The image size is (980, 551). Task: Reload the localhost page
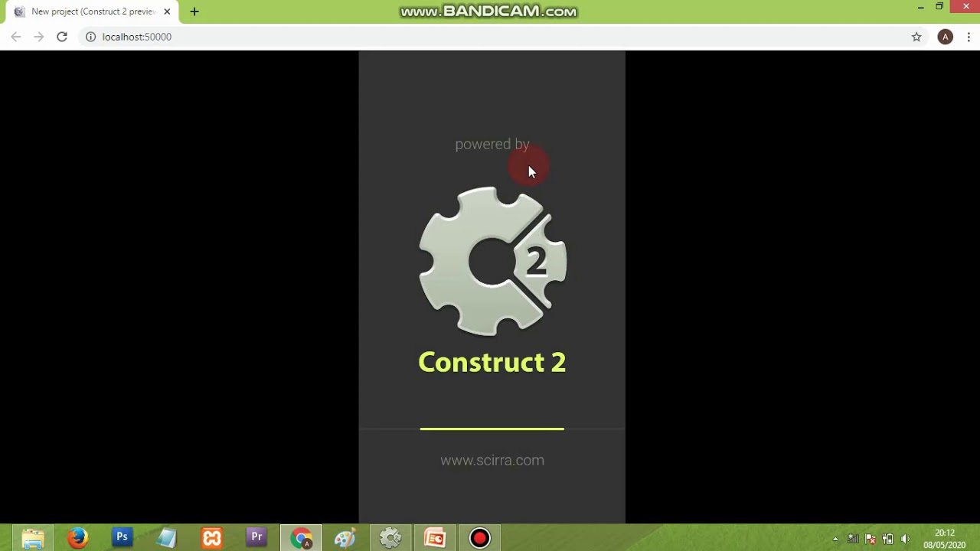(62, 37)
